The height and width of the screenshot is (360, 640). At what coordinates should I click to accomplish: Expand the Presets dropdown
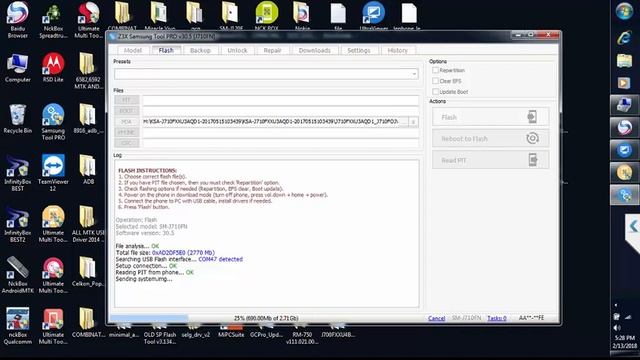pos(414,74)
